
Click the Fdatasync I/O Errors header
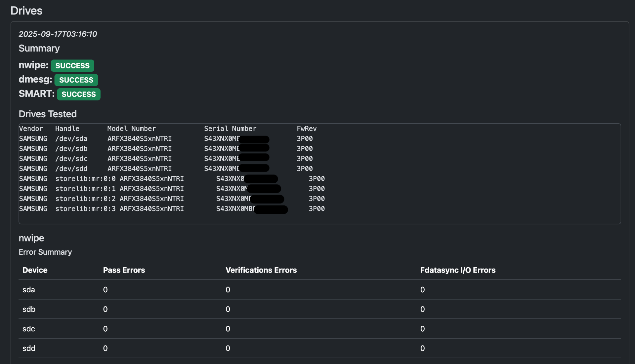(x=457, y=270)
